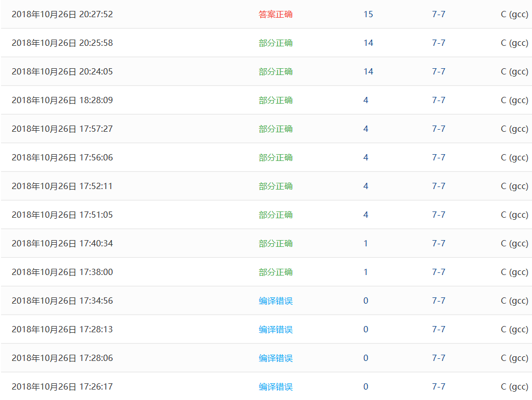The image size is (532, 400).
Task: Click the timestamp 2018年10月26日 17:52:11
Action: 62,186
